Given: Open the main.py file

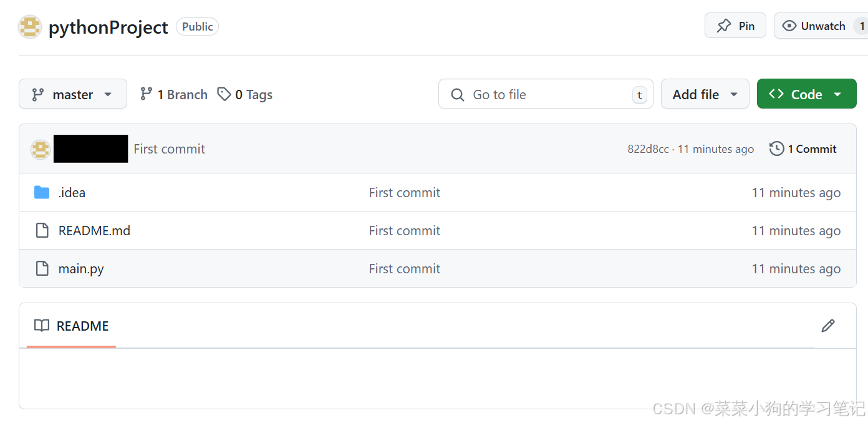Looking at the screenshot, I should click(81, 269).
